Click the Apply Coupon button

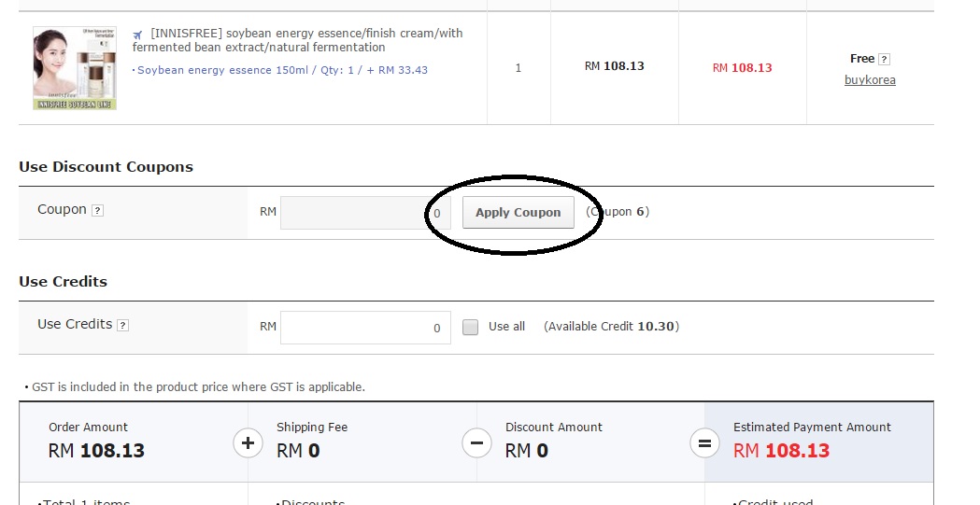point(518,212)
